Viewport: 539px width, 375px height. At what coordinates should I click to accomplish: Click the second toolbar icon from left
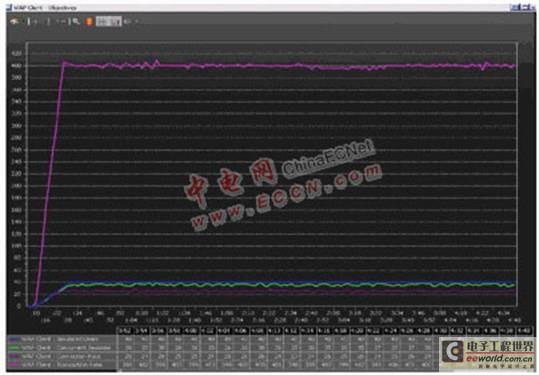tap(29, 21)
